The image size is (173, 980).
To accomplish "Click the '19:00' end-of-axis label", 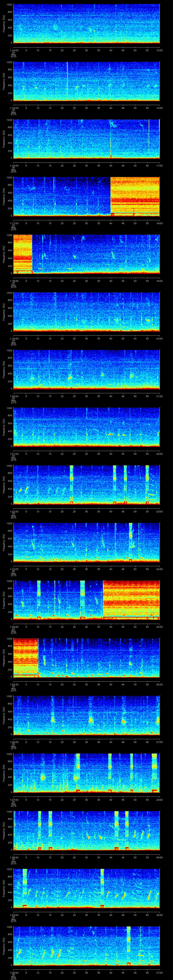I will (x=160, y=281).
